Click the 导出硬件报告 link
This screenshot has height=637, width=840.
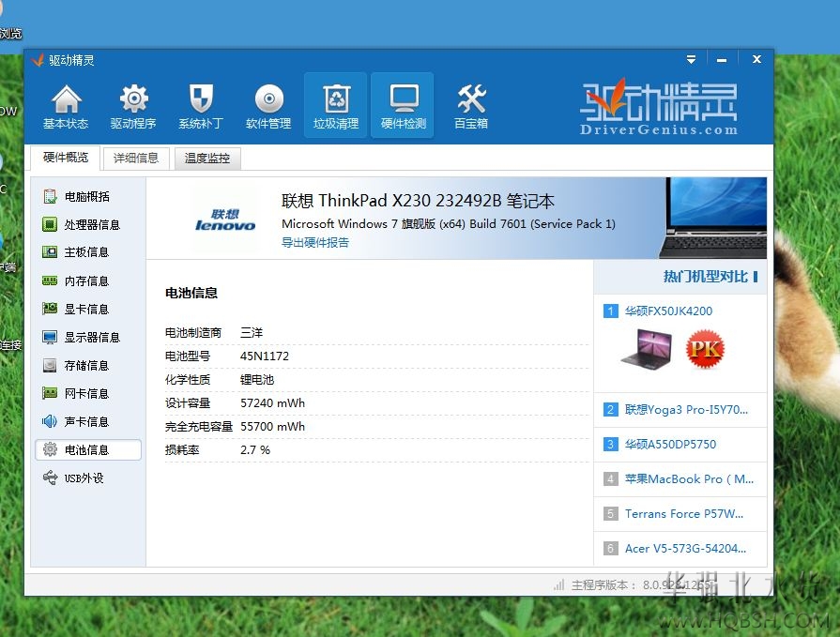tap(315, 242)
